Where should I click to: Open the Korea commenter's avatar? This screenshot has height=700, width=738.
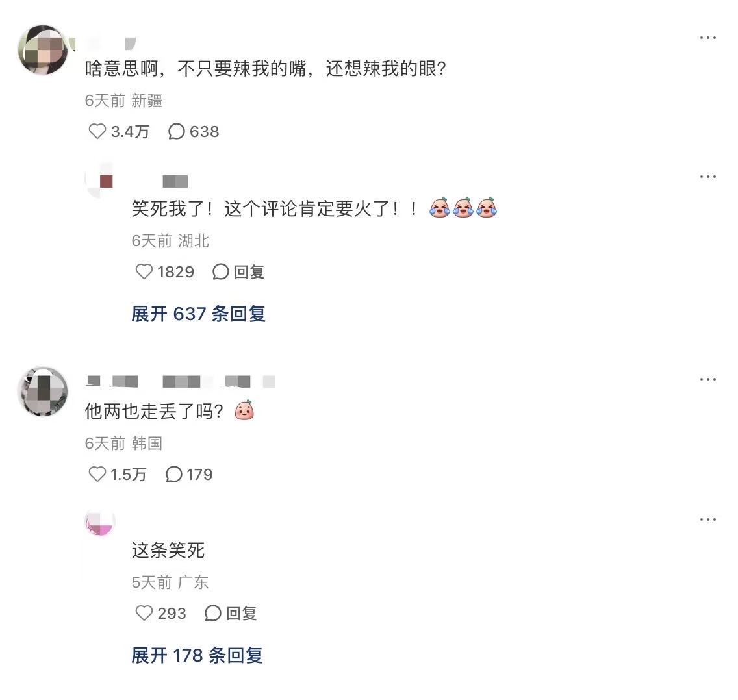[x=43, y=392]
